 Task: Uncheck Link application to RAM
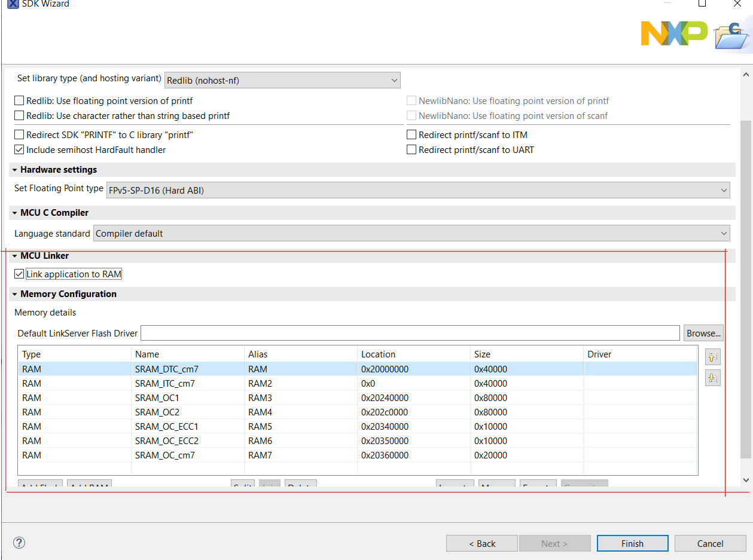coord(19,273)
